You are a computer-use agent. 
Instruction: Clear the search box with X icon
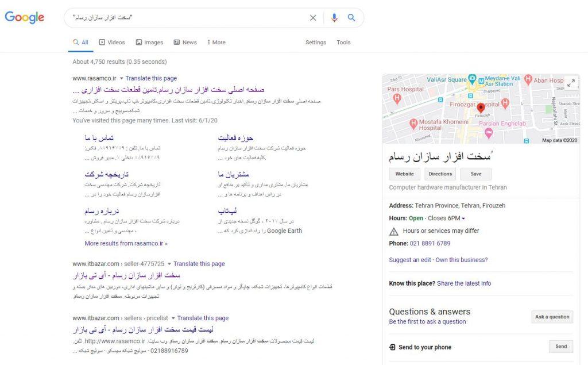(313, 18)
